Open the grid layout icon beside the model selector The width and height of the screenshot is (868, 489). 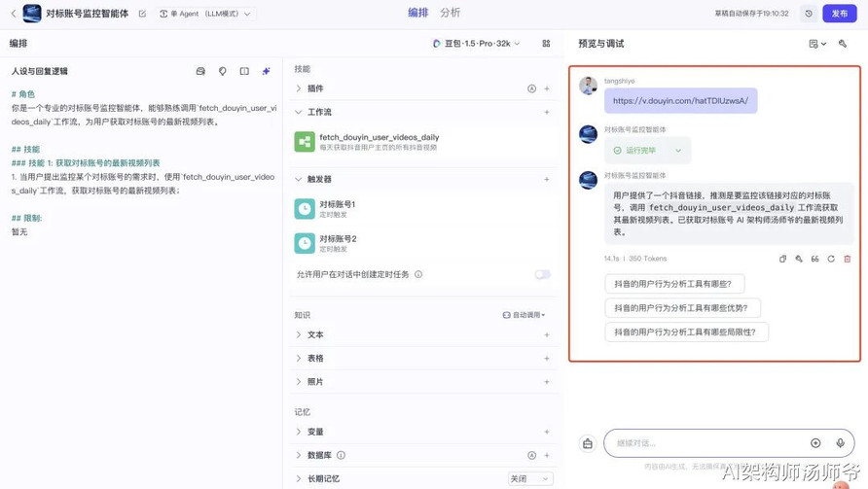point(546,43)
